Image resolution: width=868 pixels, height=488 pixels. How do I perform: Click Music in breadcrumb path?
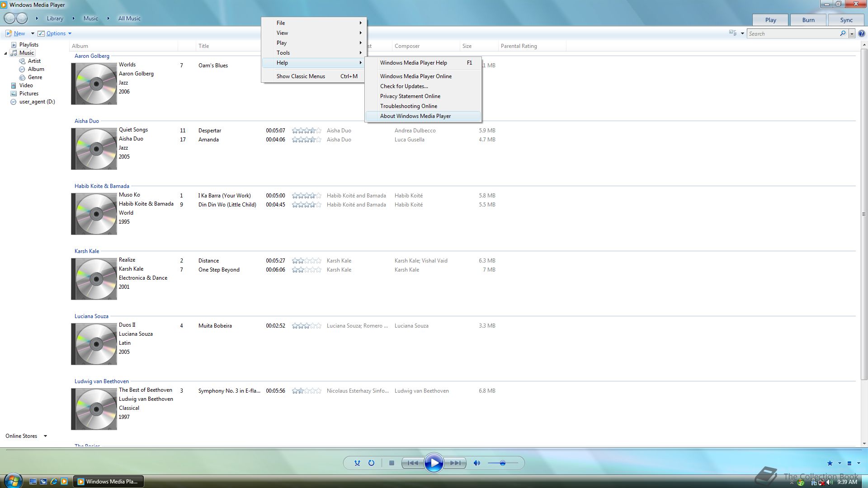pyautogui.click(x=90, y=19)
